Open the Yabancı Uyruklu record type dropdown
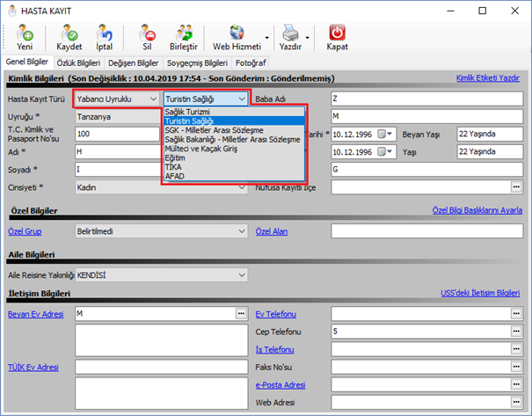 [117, 99]
